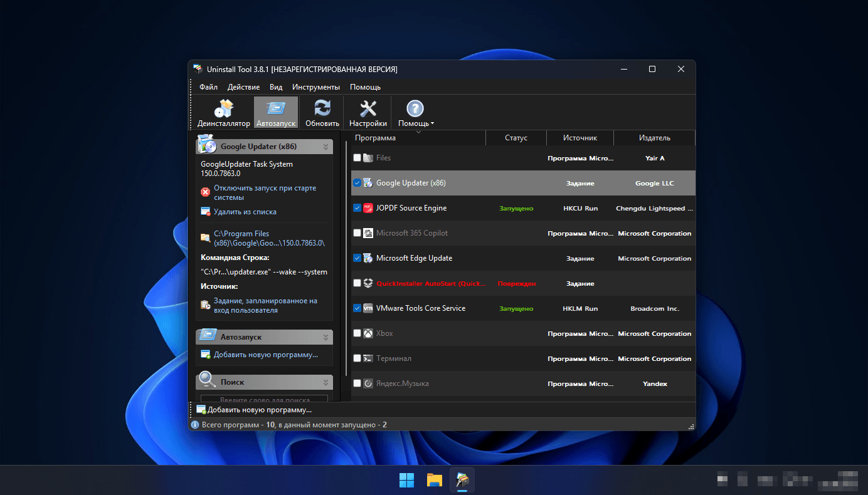
Task: Click the Задание, запланированное на вход пользователя link
Action: [x=265, y=305]
